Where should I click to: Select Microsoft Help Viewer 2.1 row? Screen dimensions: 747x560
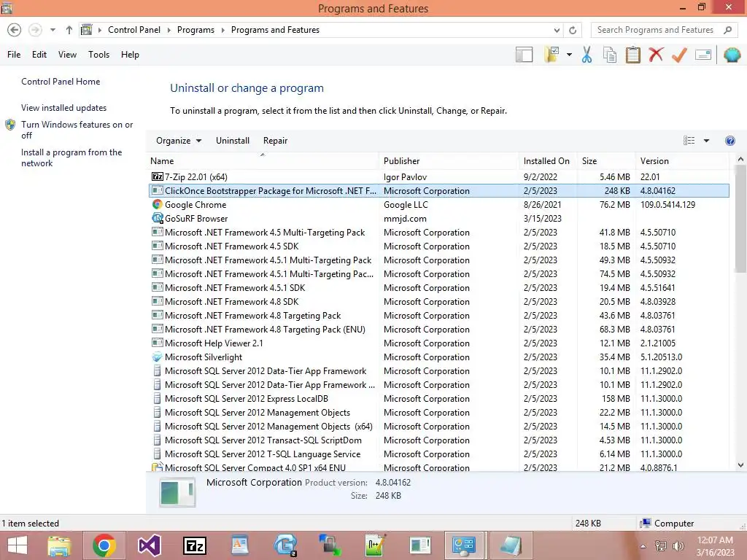click(438, 343)
